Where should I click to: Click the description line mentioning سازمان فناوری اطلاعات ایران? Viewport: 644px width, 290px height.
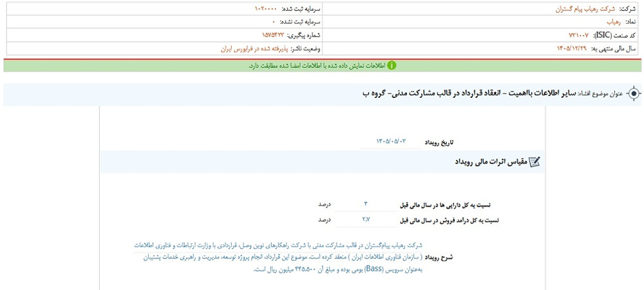(283, 258)
